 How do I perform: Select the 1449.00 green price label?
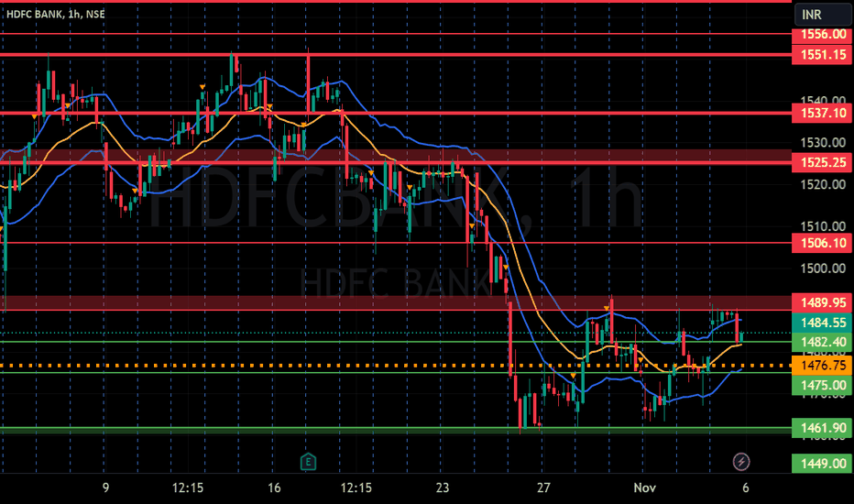pyautogui.click(x=823, y=463)
